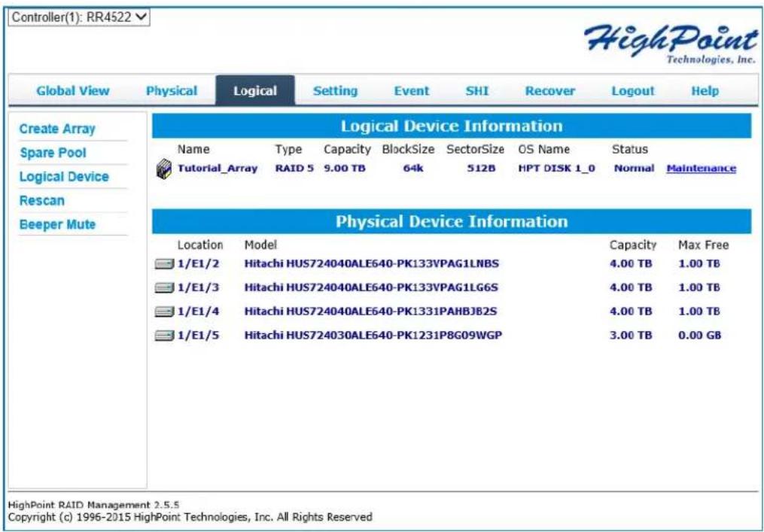
Task: Click the Max Free column header
Action: coord(704,245)
